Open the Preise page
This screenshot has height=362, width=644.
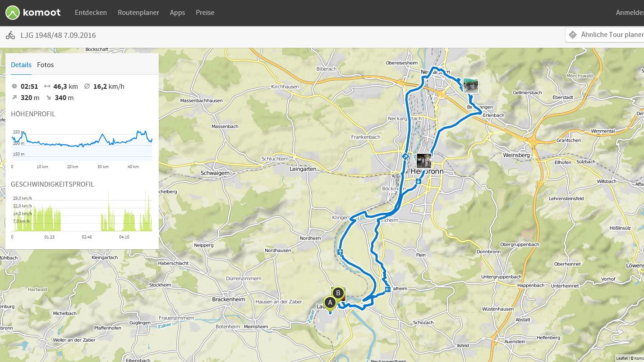(205, 13)
